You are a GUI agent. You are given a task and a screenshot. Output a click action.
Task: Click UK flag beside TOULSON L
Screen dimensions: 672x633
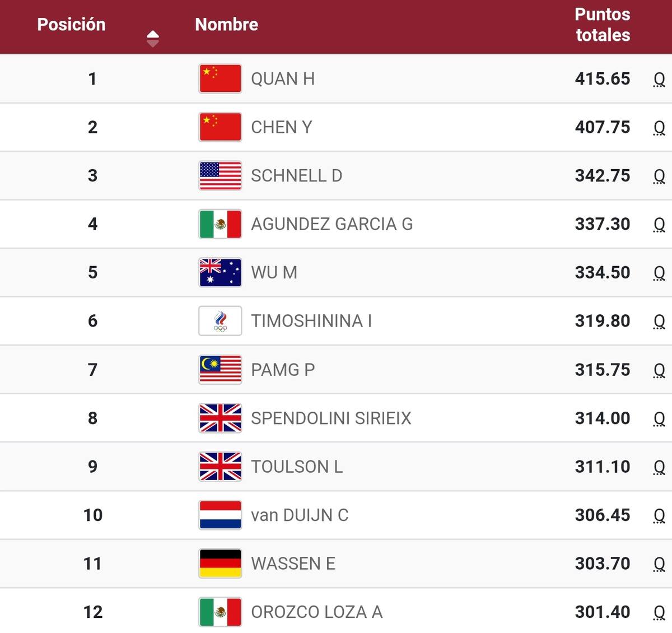coord(220,467)
